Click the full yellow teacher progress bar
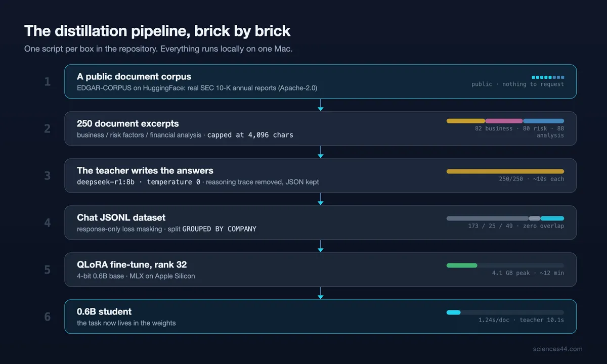Viewport: 607px width, 364px height. pyautogui.click(x=505, y=171)
